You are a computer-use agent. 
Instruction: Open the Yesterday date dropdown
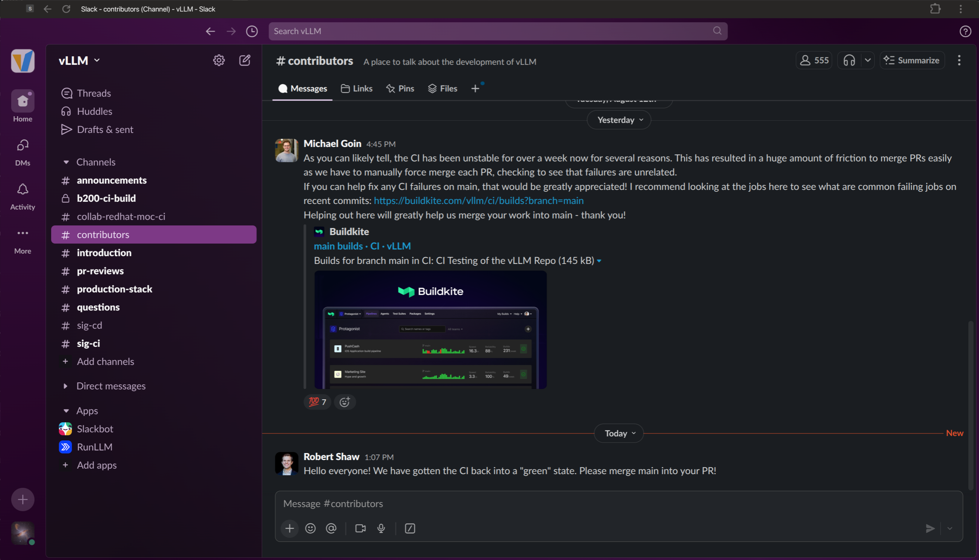[619, 120]
